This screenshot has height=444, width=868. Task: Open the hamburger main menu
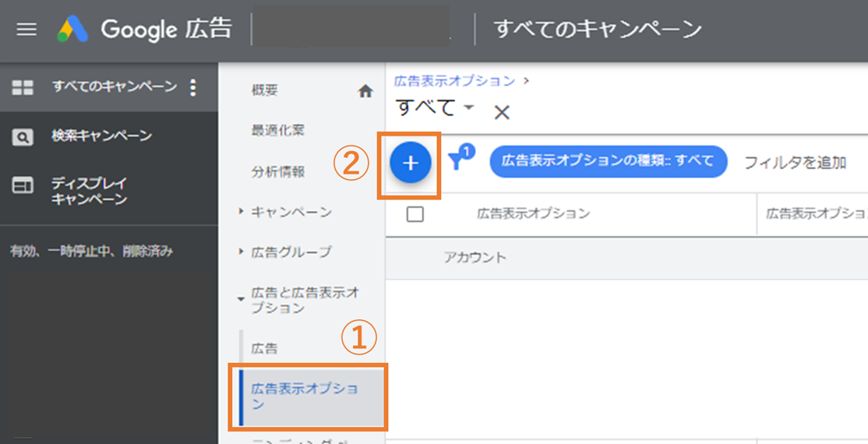tap(26, 30)
